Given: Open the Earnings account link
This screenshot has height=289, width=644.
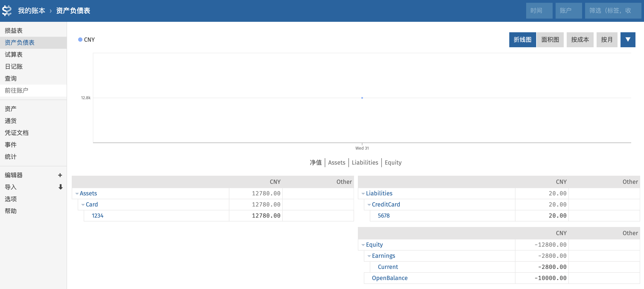Looking at the screenshot, I should [x=383, y=256].
